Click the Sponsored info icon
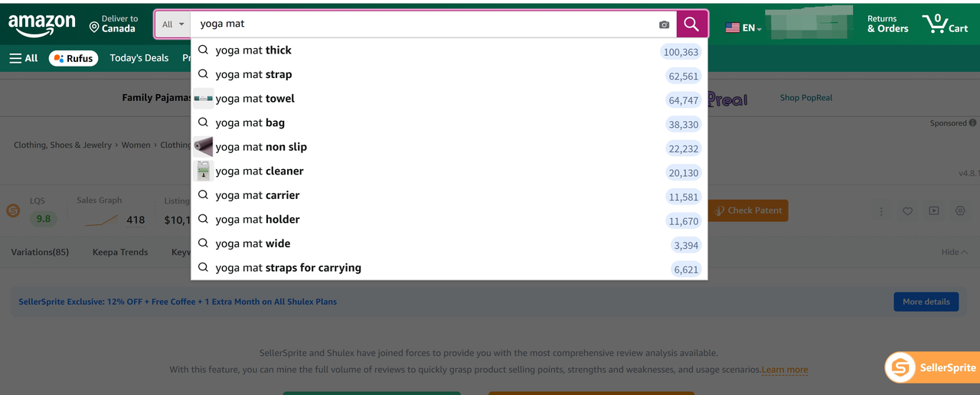This screenshot has width=980, height=395. [x=972, y=122]
